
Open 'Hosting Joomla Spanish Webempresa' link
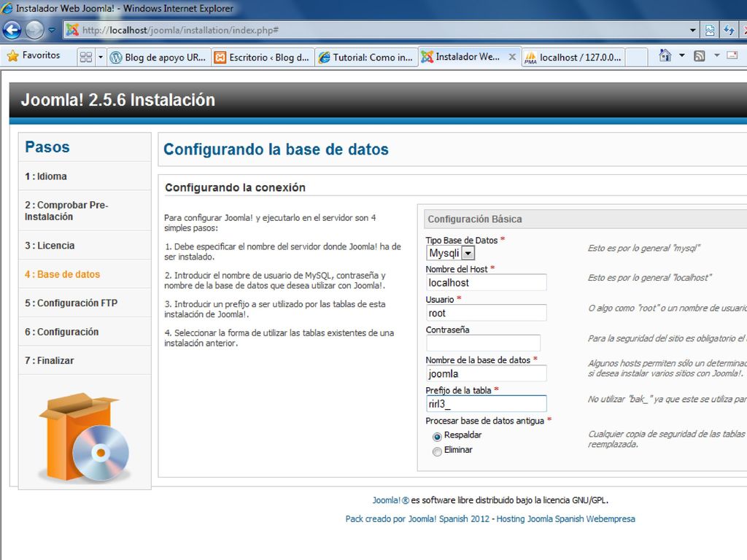click(565, 518)
